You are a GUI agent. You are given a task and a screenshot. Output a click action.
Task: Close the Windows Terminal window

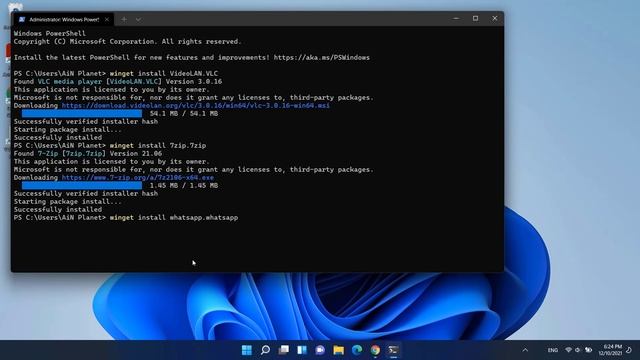(x=495, y=18)
